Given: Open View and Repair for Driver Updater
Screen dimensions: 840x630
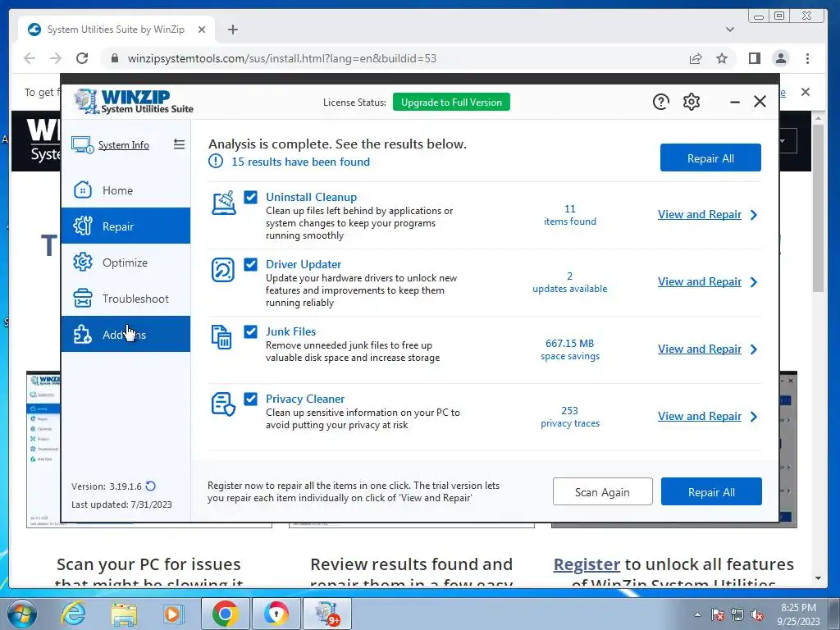Looking at the screenshot, I should click(700, 281).
